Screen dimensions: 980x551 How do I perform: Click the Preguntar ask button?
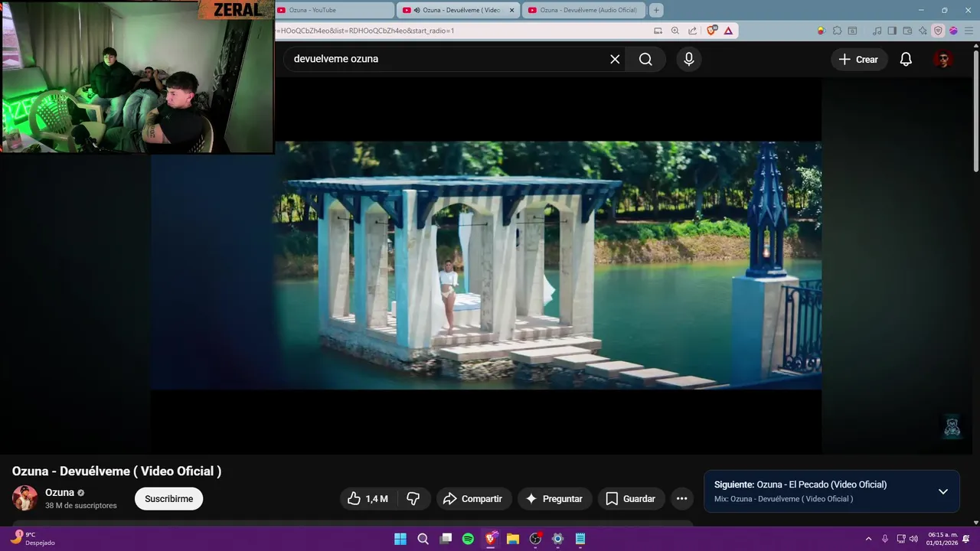tap(555, 499)
